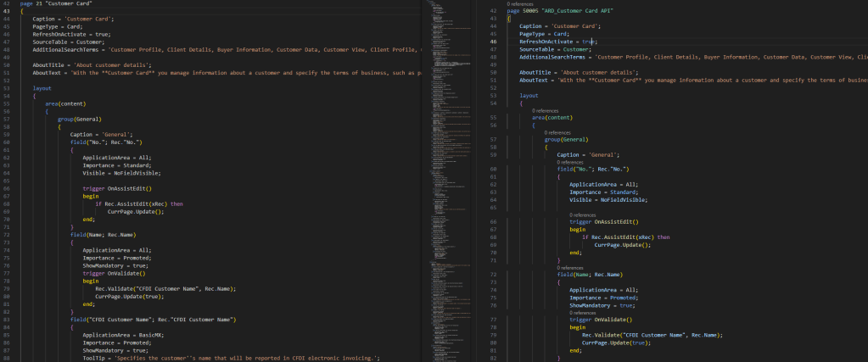868x362 pixels.
Task: Click the "layout" keyword in the left editor
Action: click(42, 88)
